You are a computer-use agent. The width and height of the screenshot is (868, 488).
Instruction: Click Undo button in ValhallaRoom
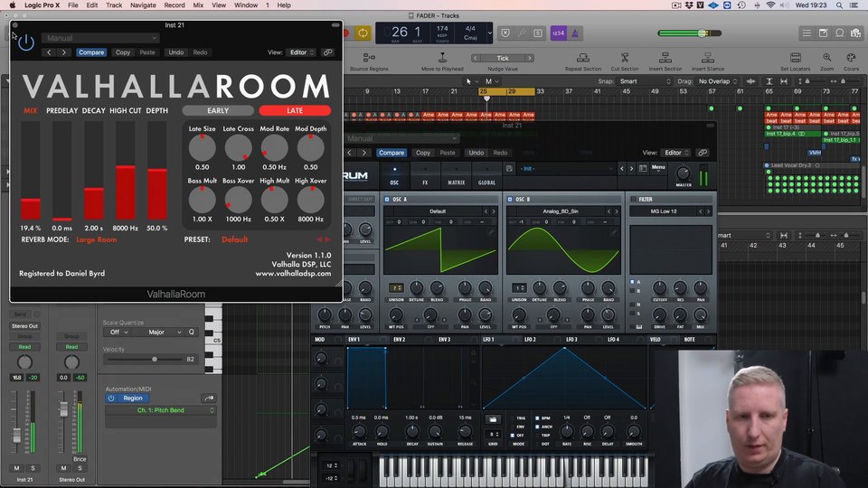[176, 52]
